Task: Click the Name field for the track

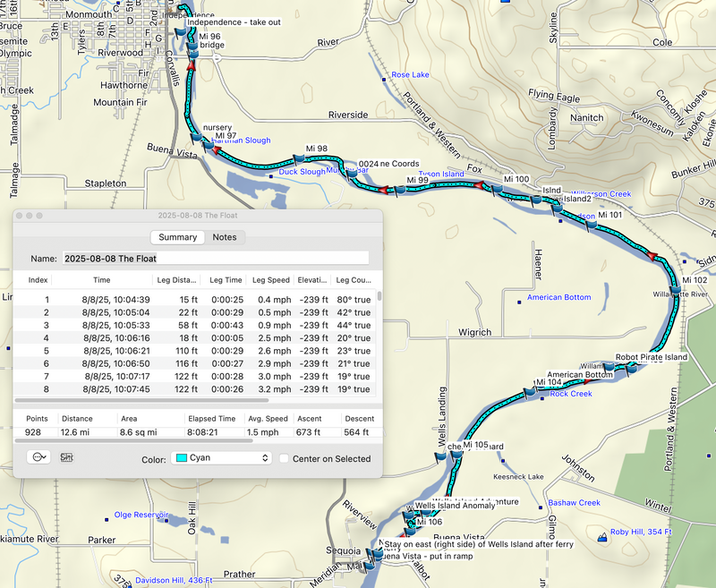Action: tap(216, 259)
